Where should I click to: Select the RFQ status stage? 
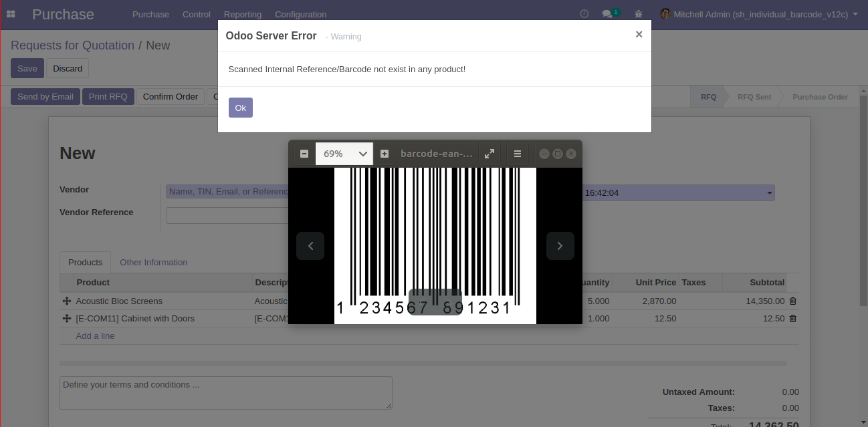[x=708, y=97]
